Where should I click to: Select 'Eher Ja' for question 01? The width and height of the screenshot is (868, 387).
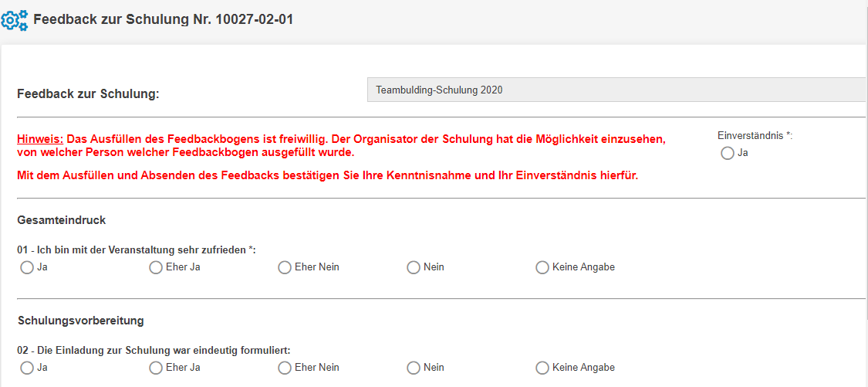156,268
